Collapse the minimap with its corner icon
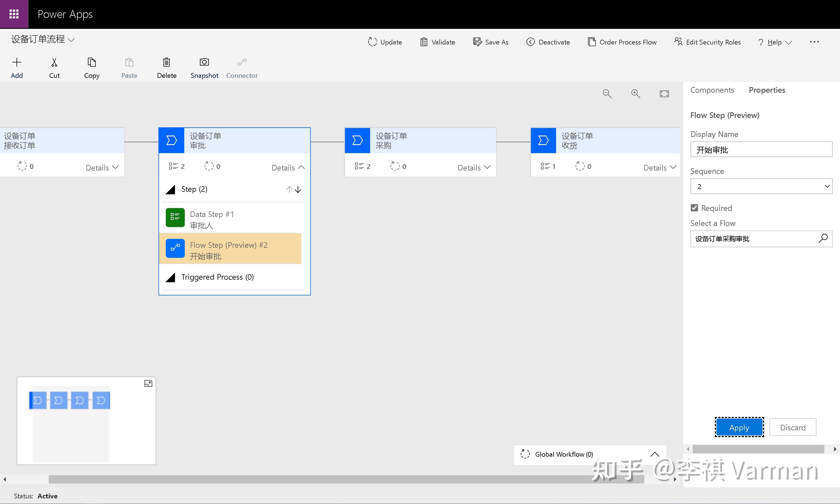 point(148,383)
